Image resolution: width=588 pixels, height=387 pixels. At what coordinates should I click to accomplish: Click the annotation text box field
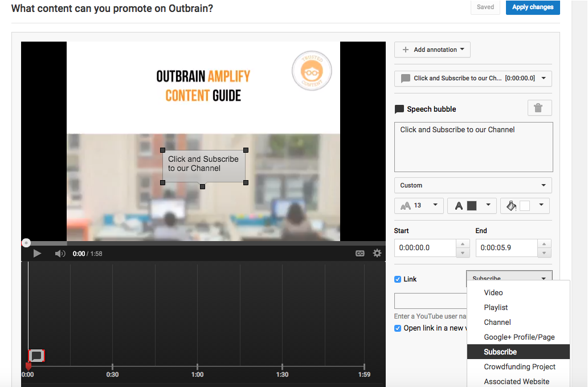tap(473, 146)
